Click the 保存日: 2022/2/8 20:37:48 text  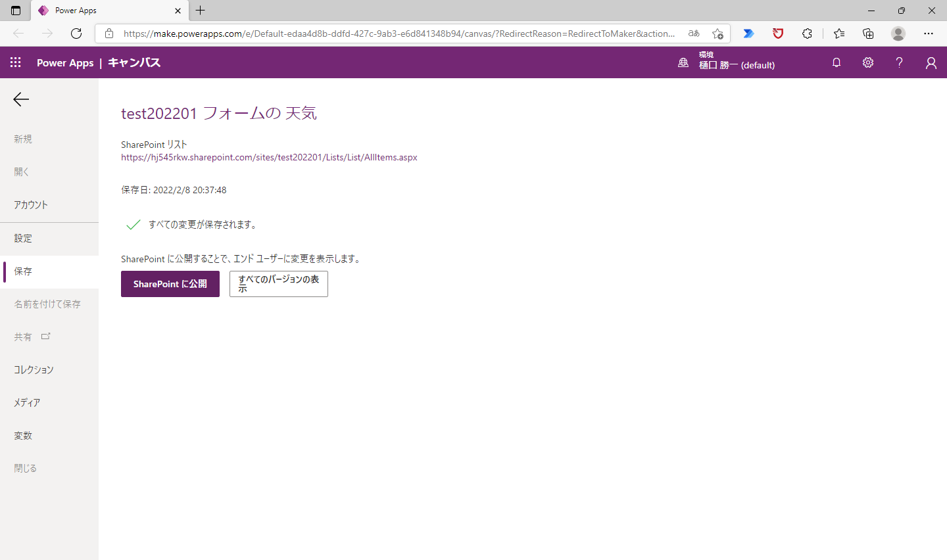point(174,190)
